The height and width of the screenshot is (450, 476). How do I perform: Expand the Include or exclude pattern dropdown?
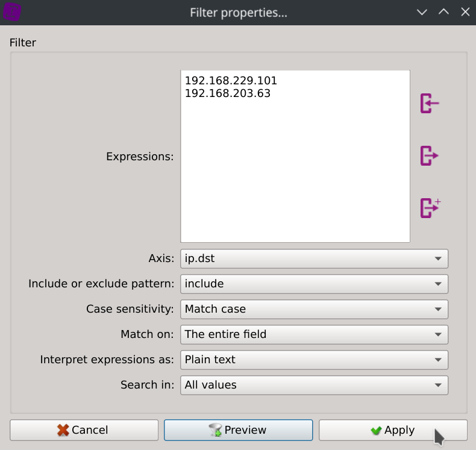point(314,284)
